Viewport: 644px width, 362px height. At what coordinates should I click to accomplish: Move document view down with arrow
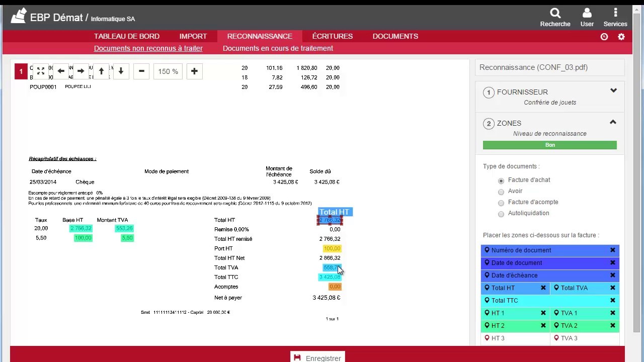(121, 71)
